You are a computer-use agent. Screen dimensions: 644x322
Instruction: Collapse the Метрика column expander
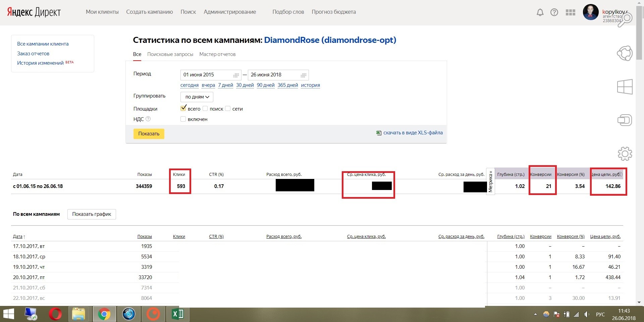click(490, 181)
